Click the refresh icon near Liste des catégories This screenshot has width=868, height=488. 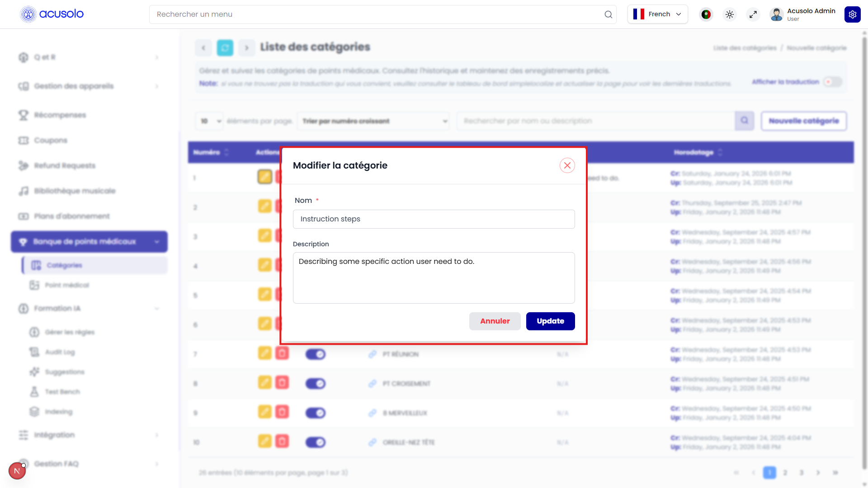pyautogui.click(x=225, y=47)
